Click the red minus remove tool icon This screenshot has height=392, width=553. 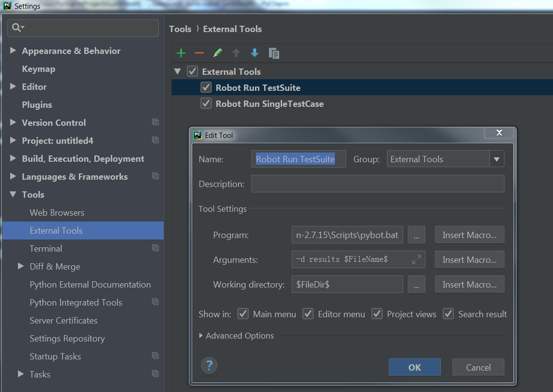click(x=199, y=53)
